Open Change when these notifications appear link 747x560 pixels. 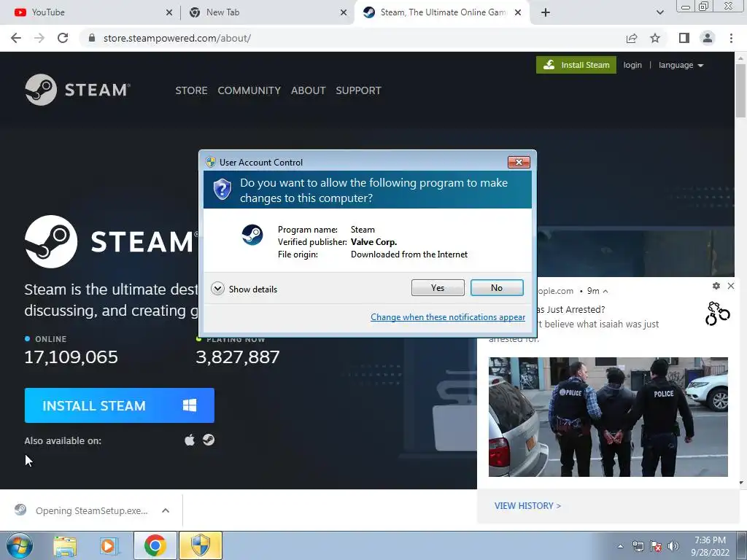[448, 317]
